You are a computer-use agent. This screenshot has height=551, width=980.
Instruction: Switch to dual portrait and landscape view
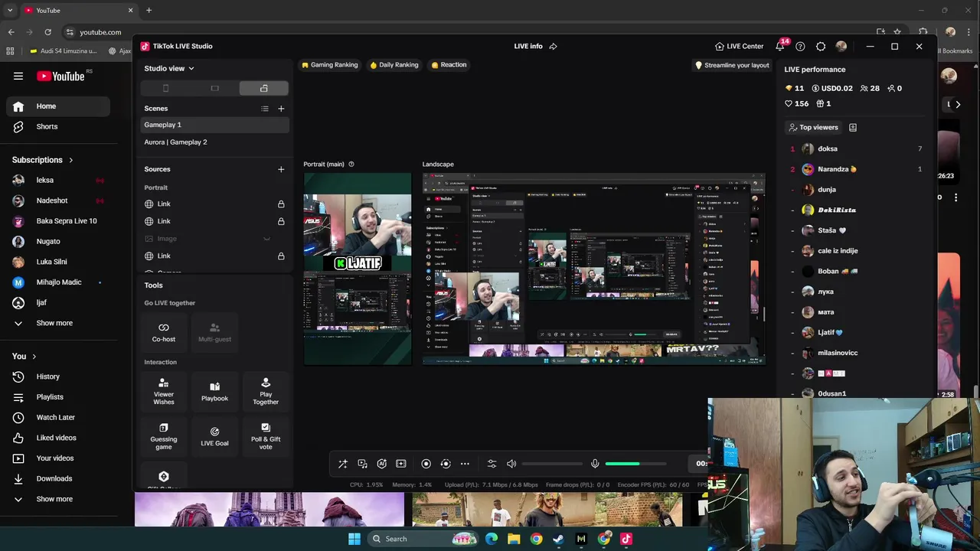[x=263, y=88]
